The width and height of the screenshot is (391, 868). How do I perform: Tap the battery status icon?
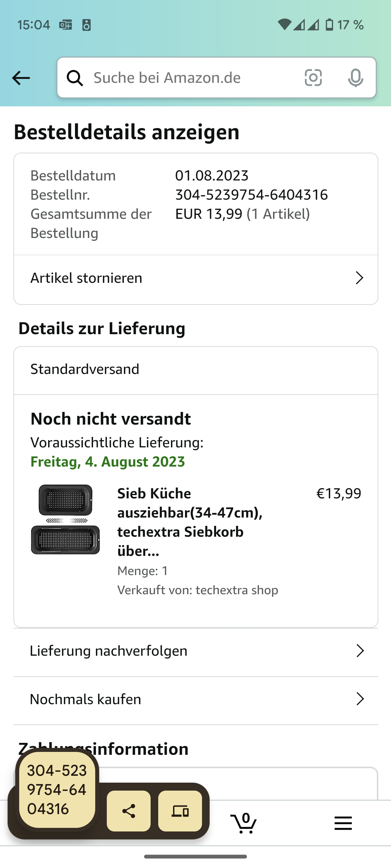coord(329,25)
